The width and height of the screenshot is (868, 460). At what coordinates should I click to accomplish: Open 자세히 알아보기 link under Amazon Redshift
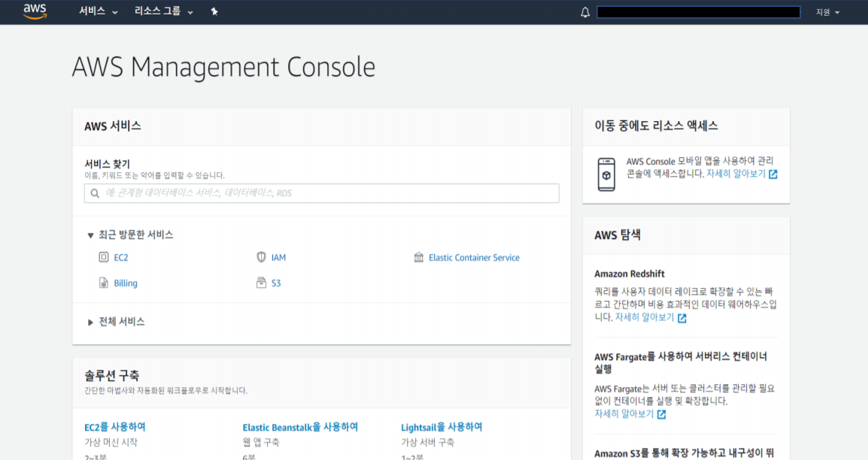645,317
